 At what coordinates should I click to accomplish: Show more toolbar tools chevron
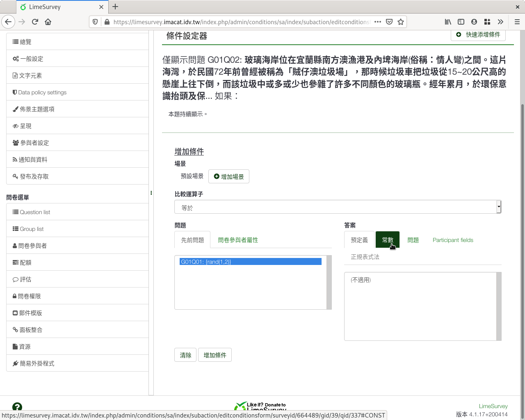click(500, 22)
